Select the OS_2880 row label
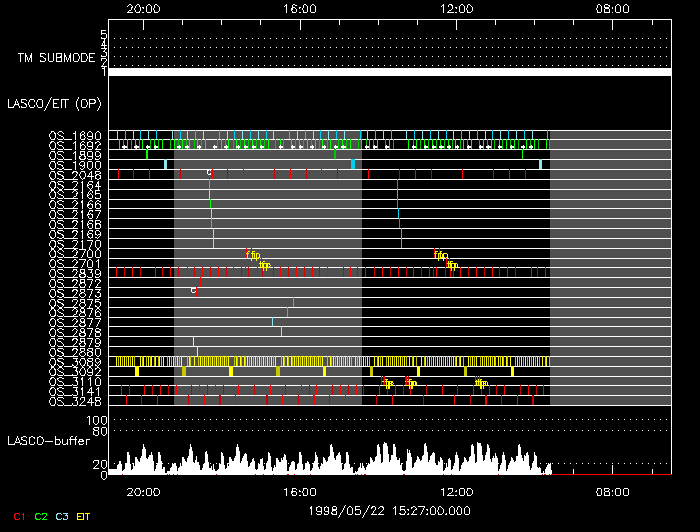 point(75,352)
